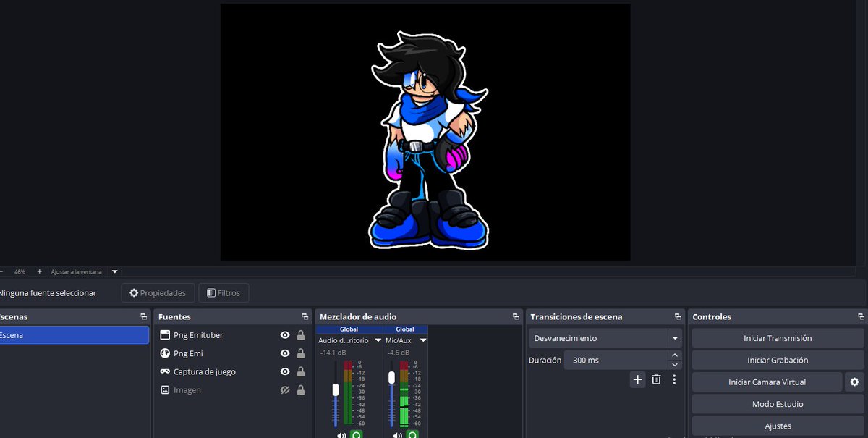This screenshot has height=438, width=868.
Task: Expand the Audio del escritorio channel dropdown
Action: click(x=378, y=340)
